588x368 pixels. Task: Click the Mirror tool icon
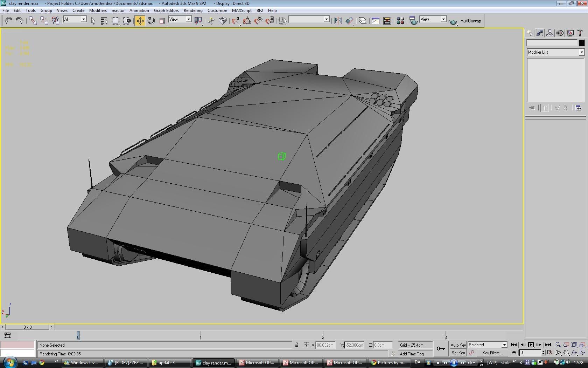coord(338,21)
